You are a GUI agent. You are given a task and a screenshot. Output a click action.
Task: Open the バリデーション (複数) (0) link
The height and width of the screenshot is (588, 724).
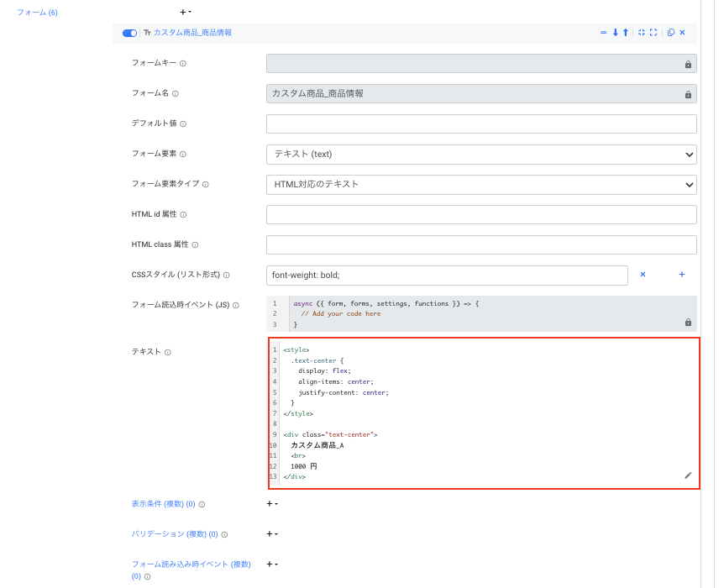[x=175, y=534]
